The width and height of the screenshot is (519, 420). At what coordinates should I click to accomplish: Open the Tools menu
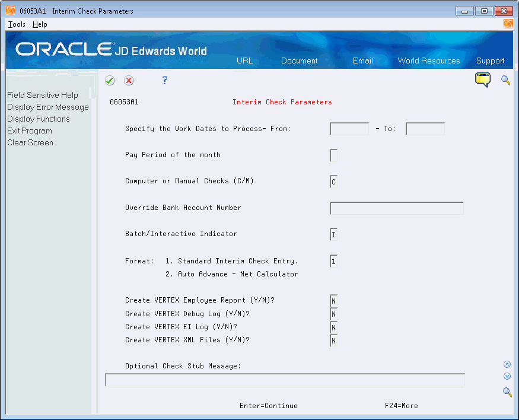click(17, 24)
